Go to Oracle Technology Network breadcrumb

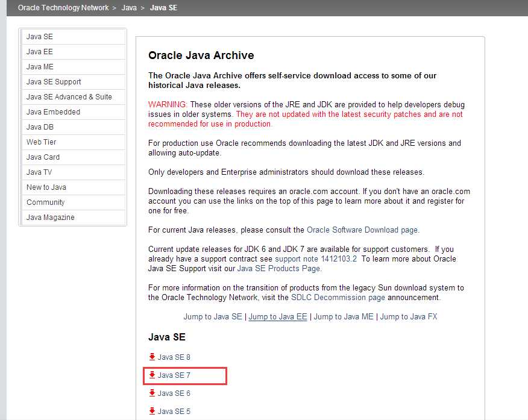(63, 8)
